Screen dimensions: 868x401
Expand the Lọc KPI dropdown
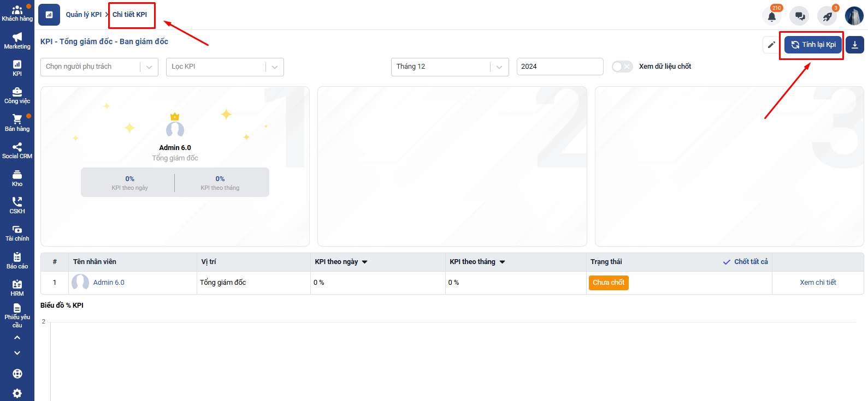coord(225,67)
